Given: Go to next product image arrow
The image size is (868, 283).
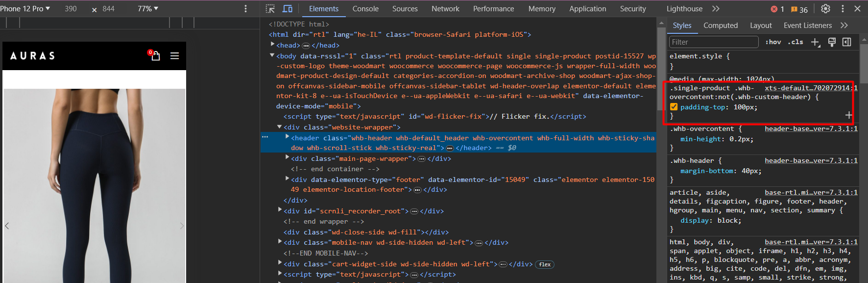Looking at the screenshot, I should click(182, 226).
